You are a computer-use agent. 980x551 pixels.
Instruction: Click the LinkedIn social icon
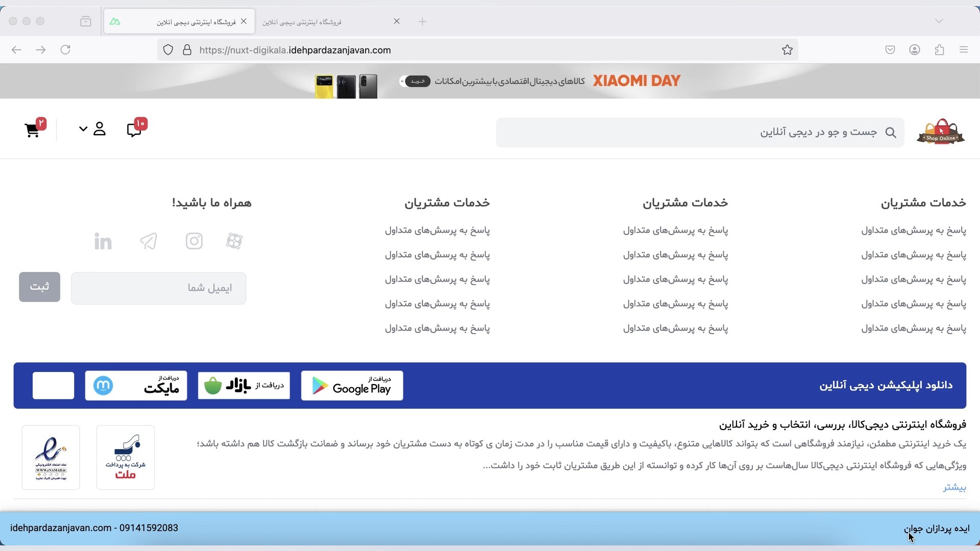[103, 241]
